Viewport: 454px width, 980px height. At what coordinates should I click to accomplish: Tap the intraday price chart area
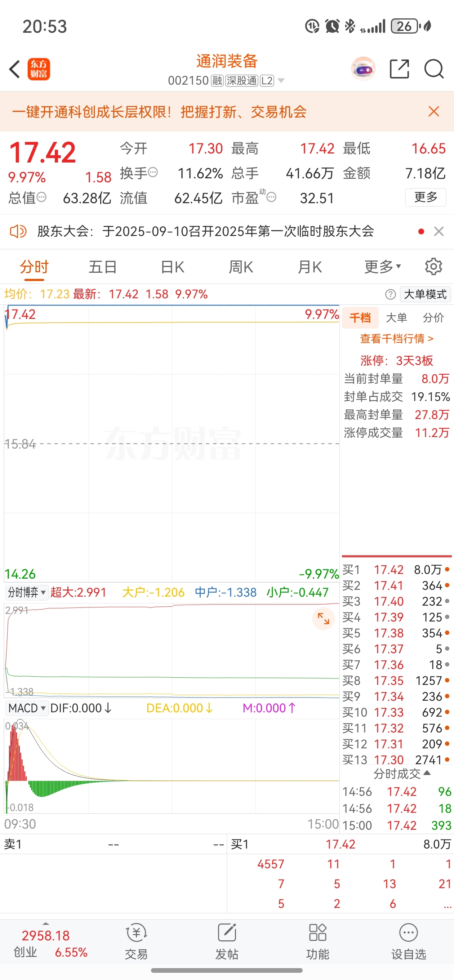pos(172,443)
